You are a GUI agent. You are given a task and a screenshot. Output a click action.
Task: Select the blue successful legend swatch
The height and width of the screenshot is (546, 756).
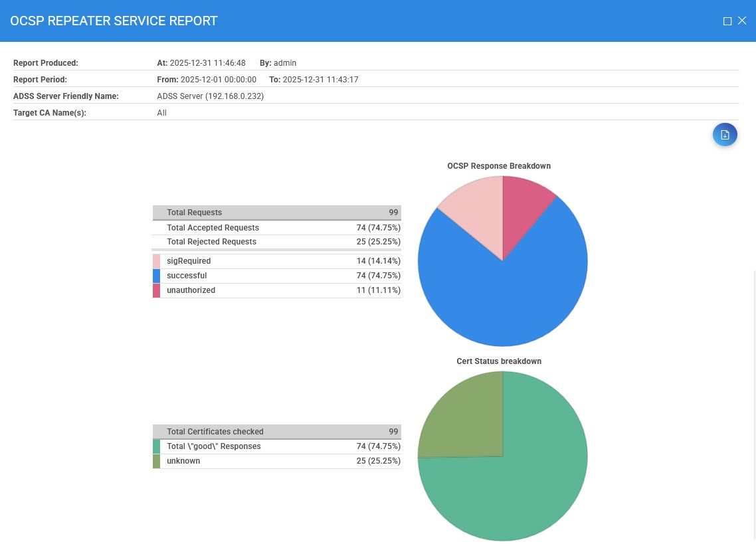coord(157,276)
